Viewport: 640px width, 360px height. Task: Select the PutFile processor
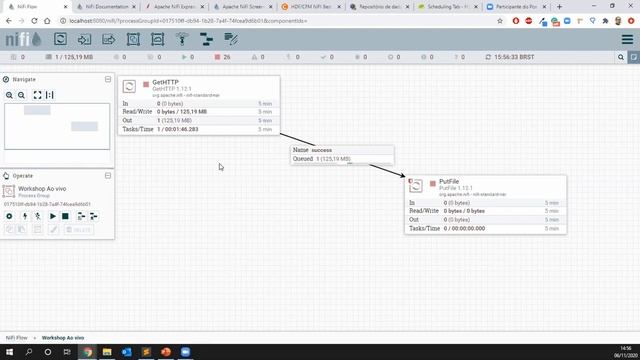point(485,204)
